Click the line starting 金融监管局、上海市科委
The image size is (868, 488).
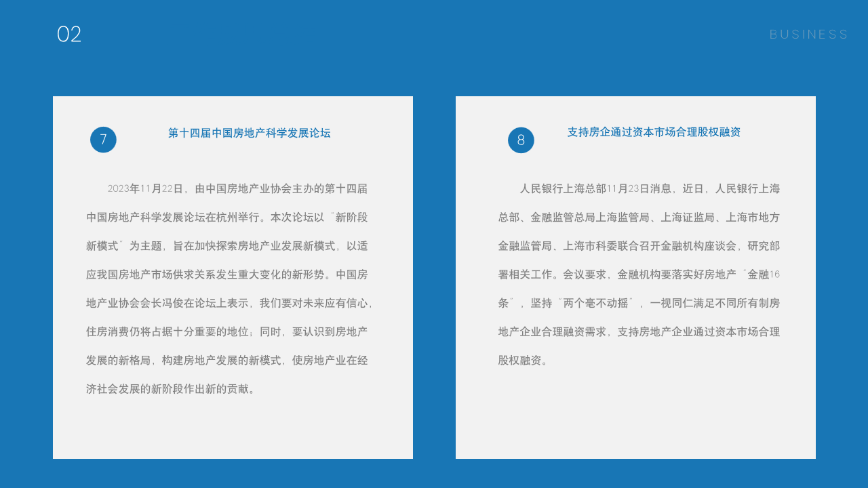[x=639, y=246]
